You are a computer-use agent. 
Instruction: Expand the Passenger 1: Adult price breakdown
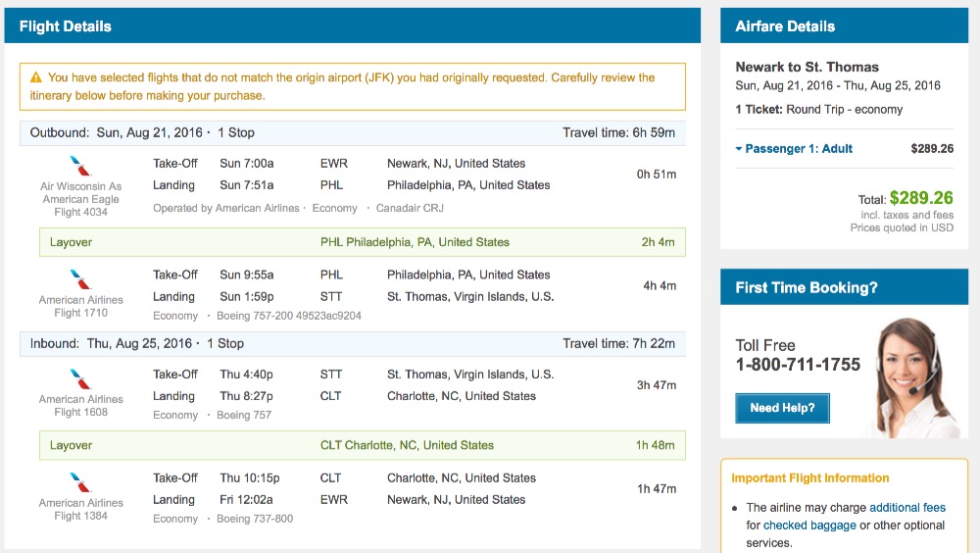794,149
